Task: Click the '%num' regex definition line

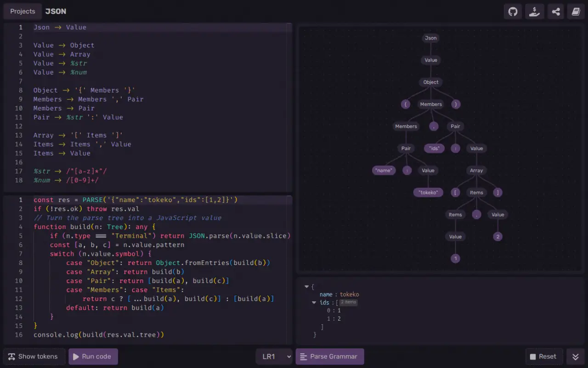Action: point(66,180)
